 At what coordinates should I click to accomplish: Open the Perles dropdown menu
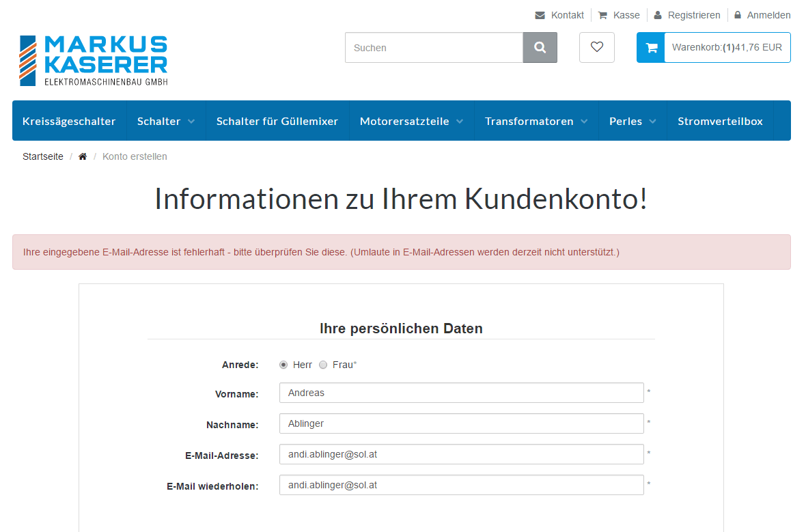[x=633, y=121]
